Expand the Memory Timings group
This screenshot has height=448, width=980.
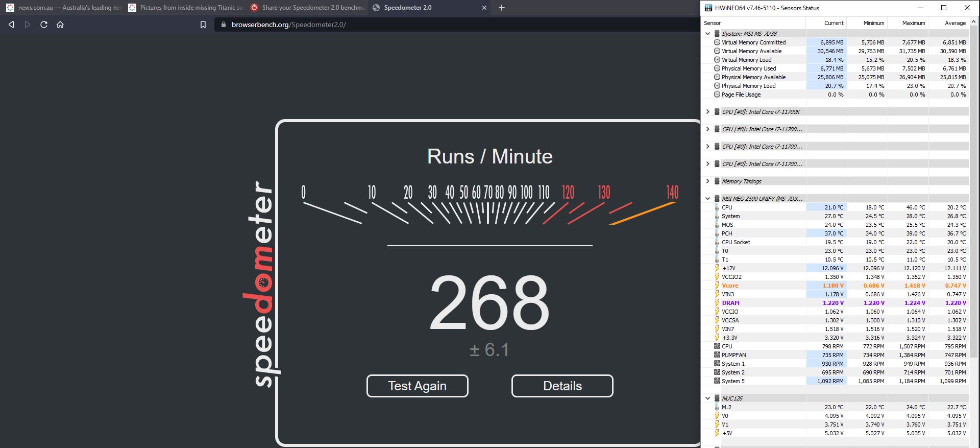(x=707, y=181)
